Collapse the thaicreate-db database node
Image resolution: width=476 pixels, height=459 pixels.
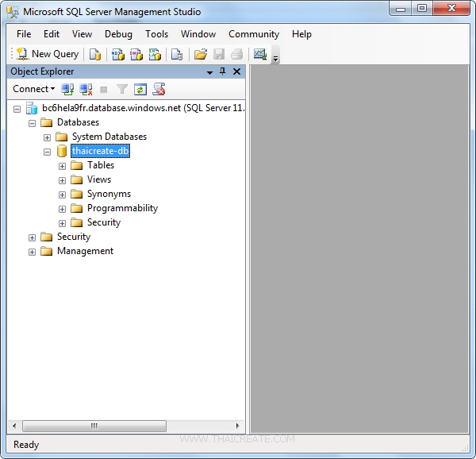tap(47, 152)
